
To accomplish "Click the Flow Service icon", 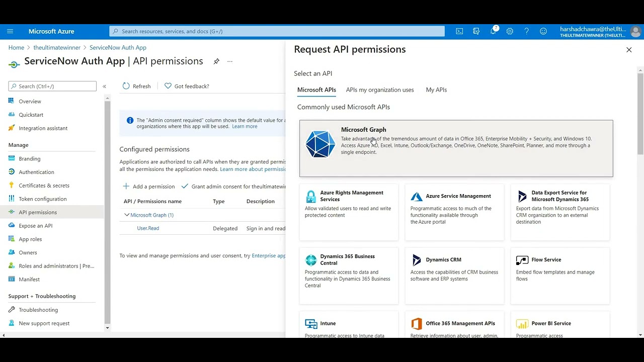I will [x=522, y=260].
